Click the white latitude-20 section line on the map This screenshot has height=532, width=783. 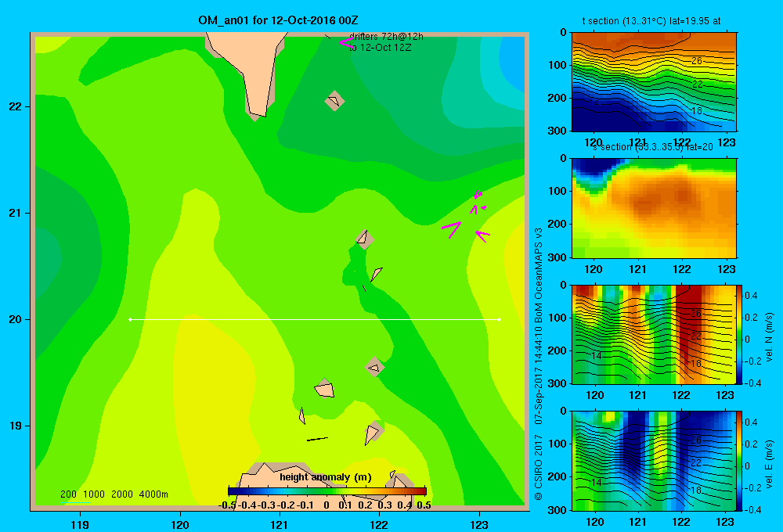pos(315,319)
